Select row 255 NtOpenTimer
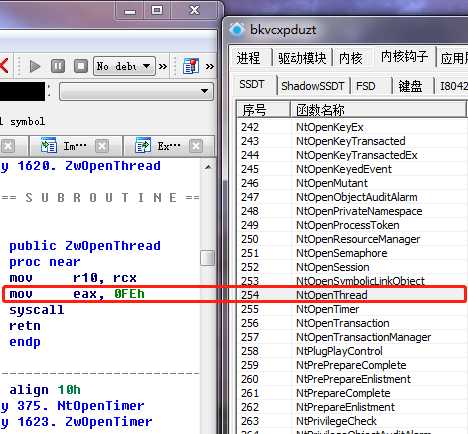Screen dimensions: 468x434 [x=352, y=309]
